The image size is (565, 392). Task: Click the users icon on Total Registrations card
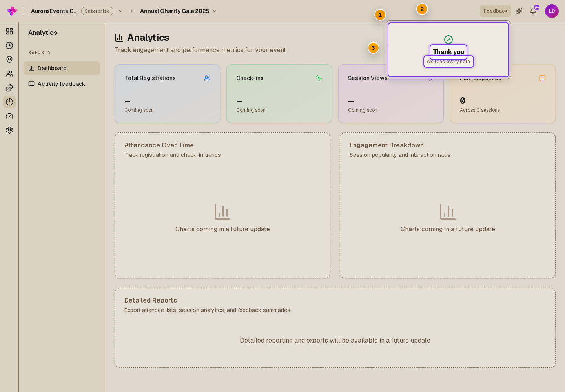[x=207, y=78]
